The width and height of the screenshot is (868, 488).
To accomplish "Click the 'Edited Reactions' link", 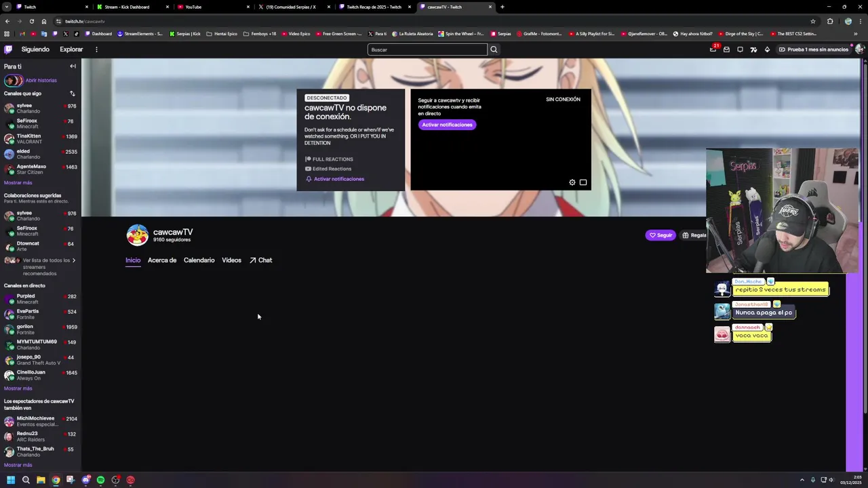I will pos(328,169).
